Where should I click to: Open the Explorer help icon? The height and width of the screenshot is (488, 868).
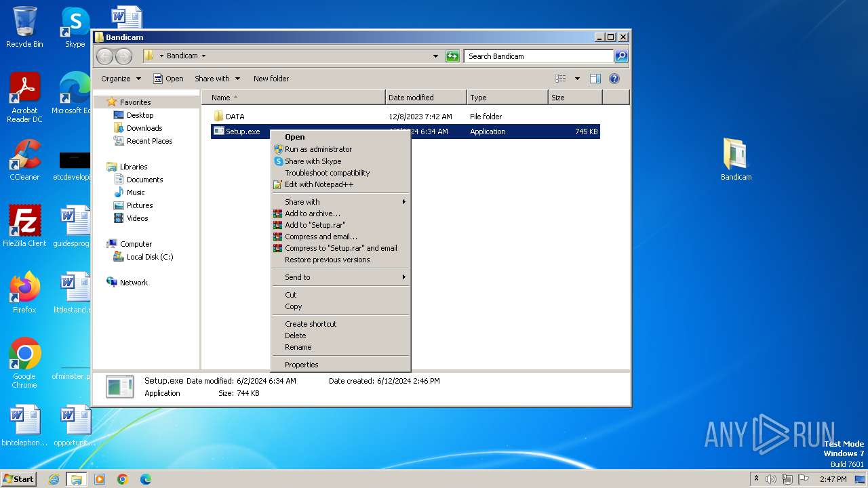(x=614, y=79)
